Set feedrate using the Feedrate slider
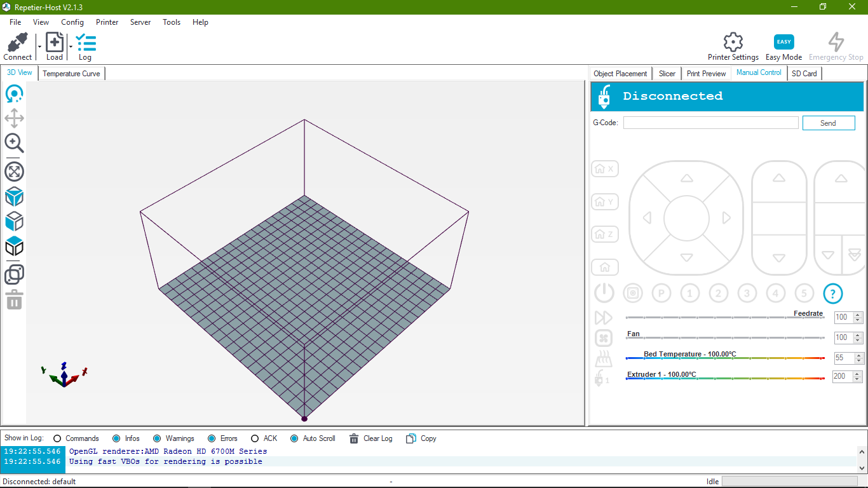The width and height of the screenshot is (868, 488). point(724,317)
